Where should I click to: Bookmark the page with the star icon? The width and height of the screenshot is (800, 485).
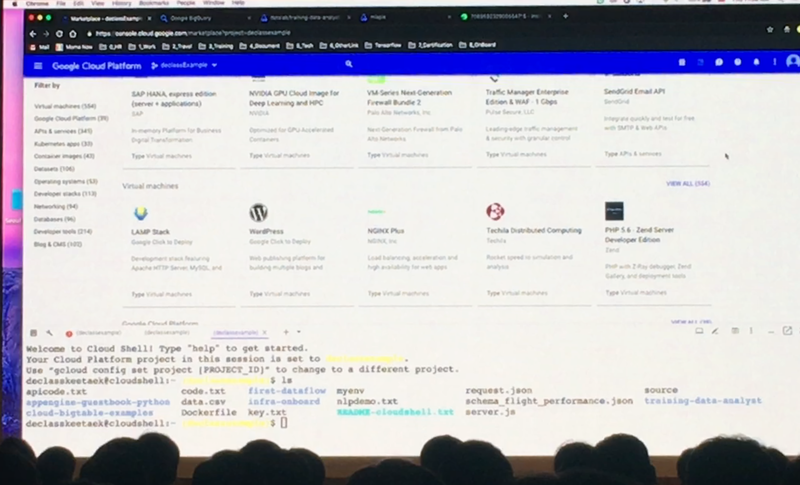point(770,30)
